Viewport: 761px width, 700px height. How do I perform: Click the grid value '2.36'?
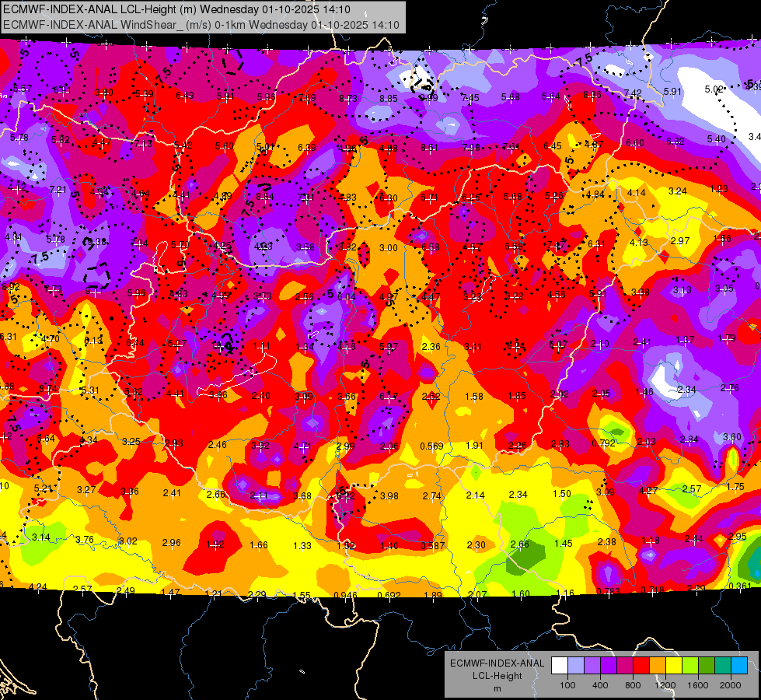tap(431, 346)
